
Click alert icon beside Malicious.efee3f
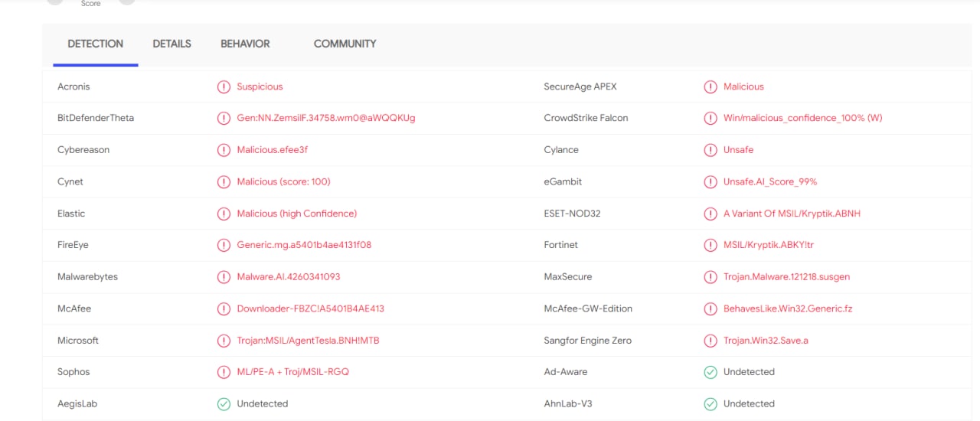tap(224, 150)
